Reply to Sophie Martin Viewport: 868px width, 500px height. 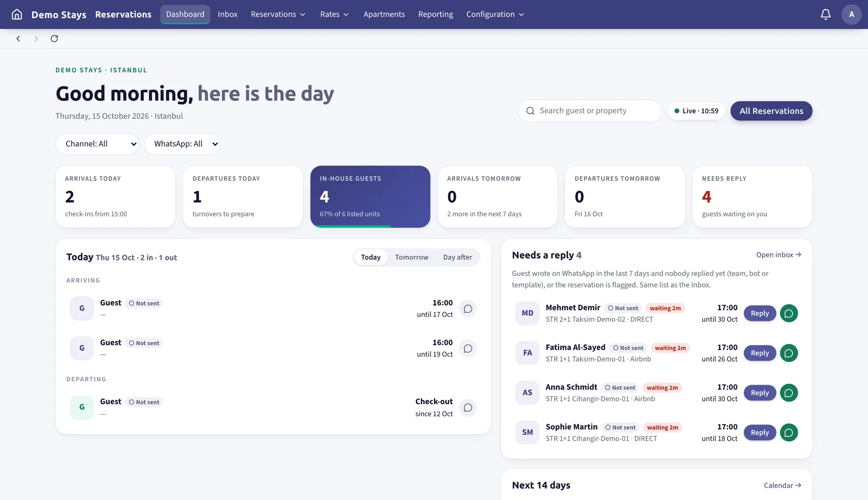(x=759, y=433)
